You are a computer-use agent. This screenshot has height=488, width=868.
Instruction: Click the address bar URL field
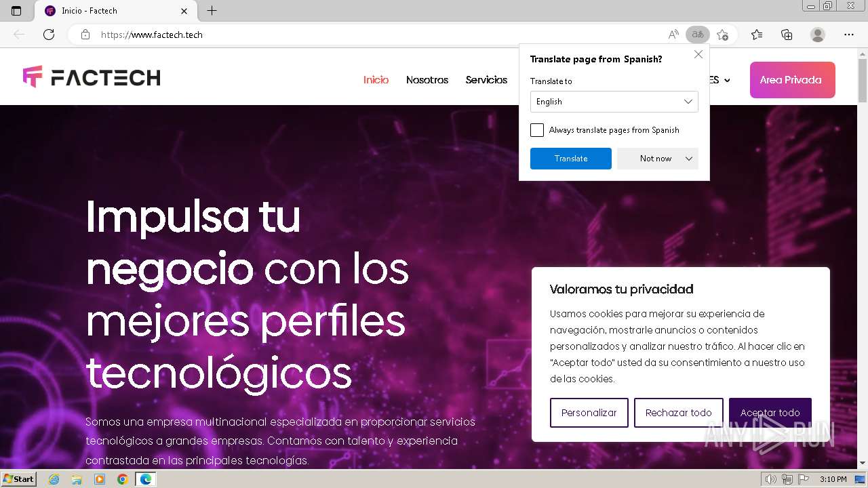380,35
